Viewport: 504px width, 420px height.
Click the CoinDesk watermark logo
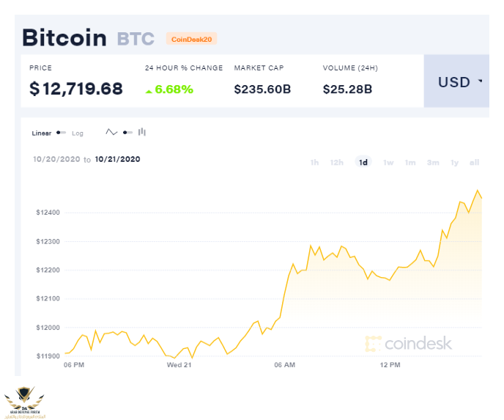pyautogui.click(x=409, y=344)
